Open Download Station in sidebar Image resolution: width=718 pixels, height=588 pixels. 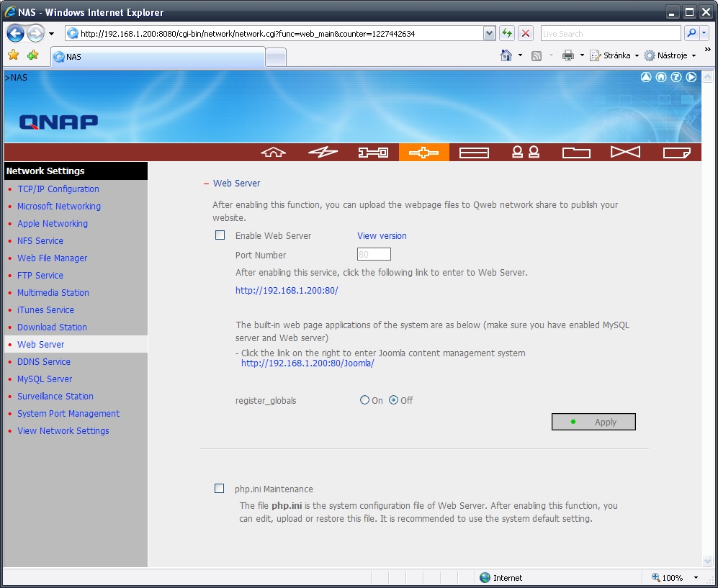point(52,327)
